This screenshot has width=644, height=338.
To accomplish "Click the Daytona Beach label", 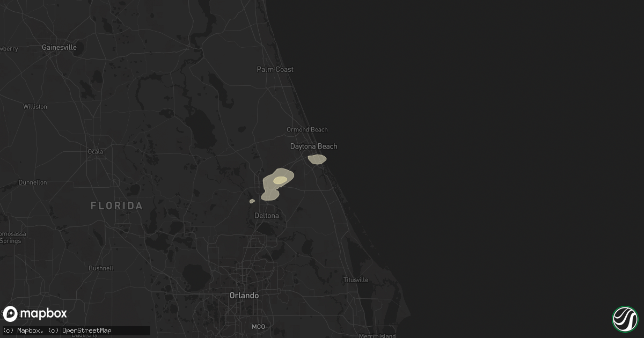I will 314,146.
